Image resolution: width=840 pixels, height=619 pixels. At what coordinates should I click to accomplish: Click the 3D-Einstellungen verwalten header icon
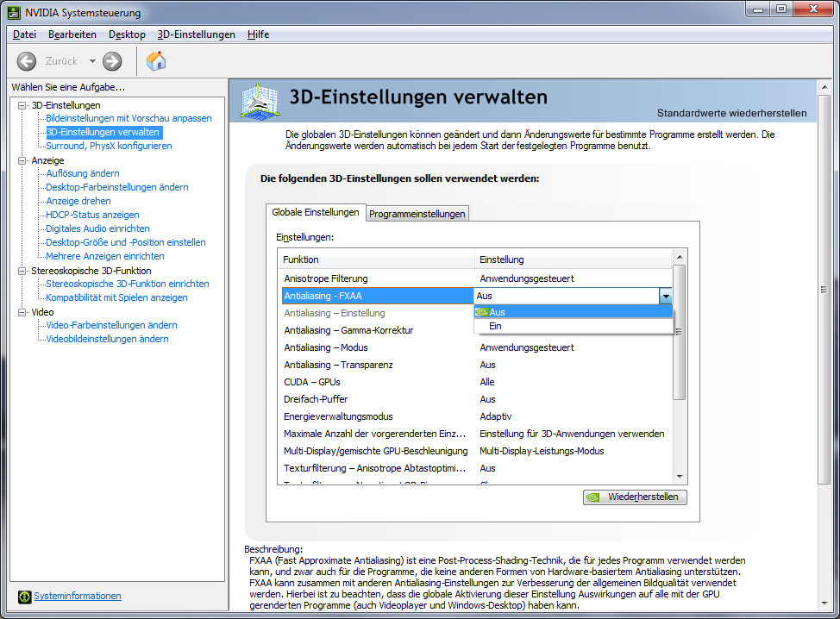pos(260,100)
